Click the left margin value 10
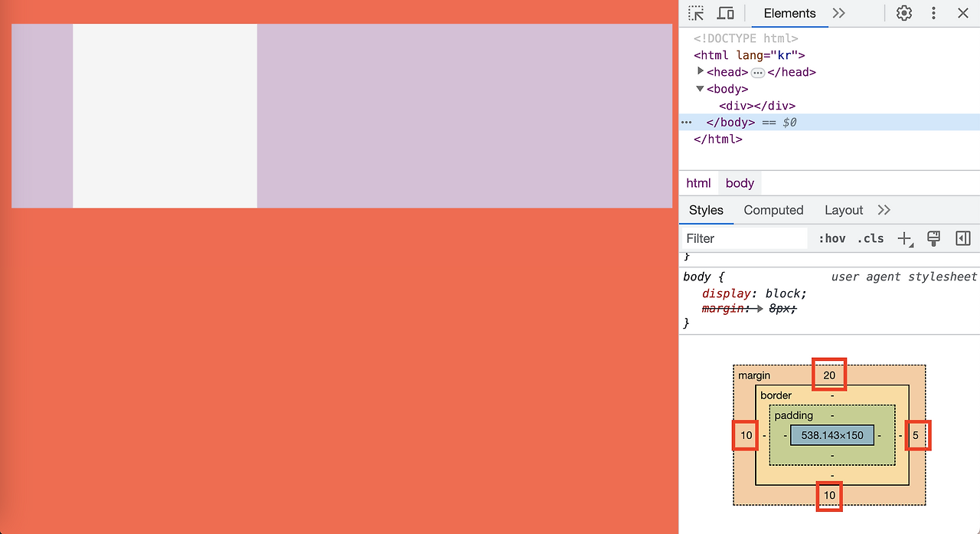Viewport: 980px width, 534px height. pyautogui.click(x=746, y=435)
